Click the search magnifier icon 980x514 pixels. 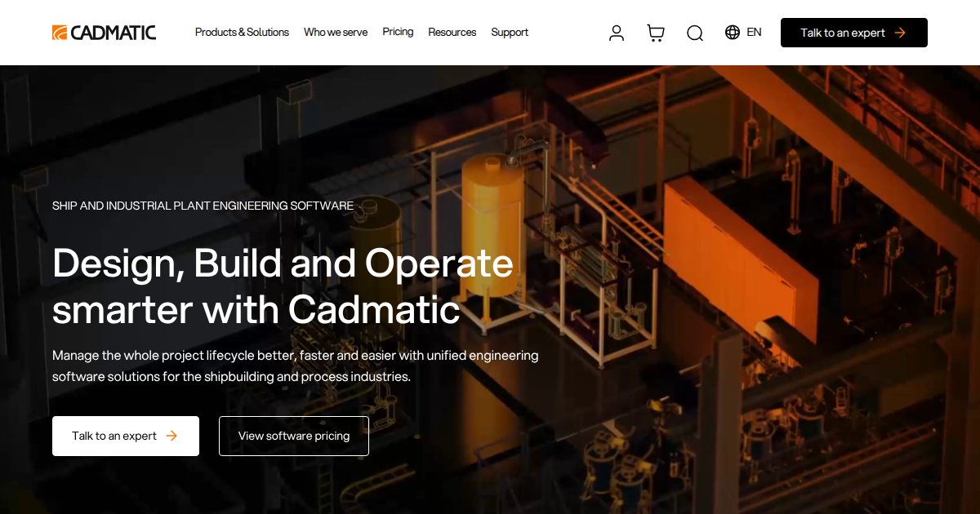[x=695, y=33]
